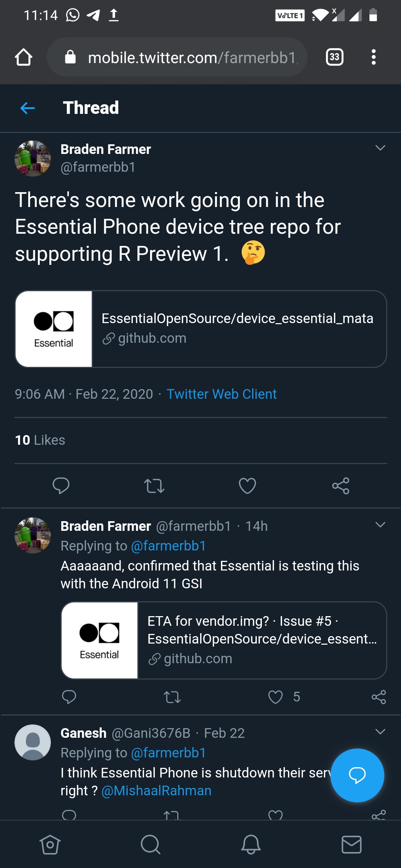
Task: Like the Android 11 GSI reply
Action: pyautogui.click(x=276, y=697)
